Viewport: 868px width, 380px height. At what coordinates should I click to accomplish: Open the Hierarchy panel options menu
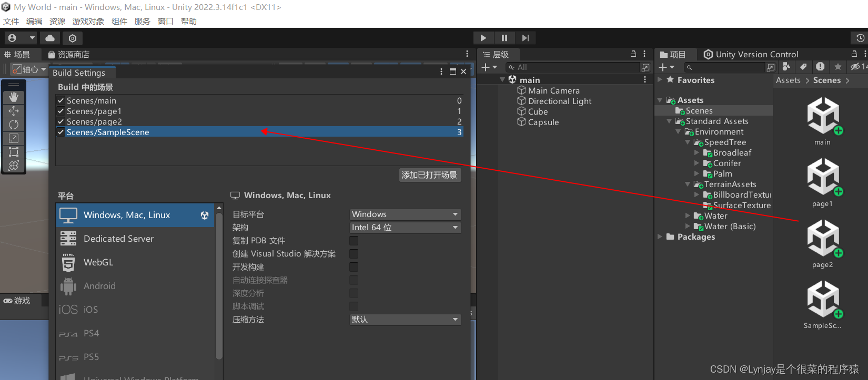click(644, 54)
